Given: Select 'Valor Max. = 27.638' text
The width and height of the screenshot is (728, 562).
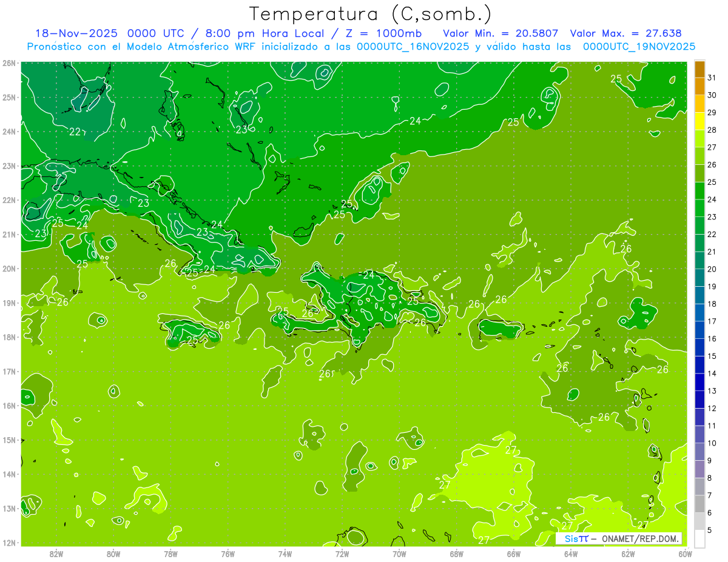Looking at the screenshot, I should coord(626,33).
